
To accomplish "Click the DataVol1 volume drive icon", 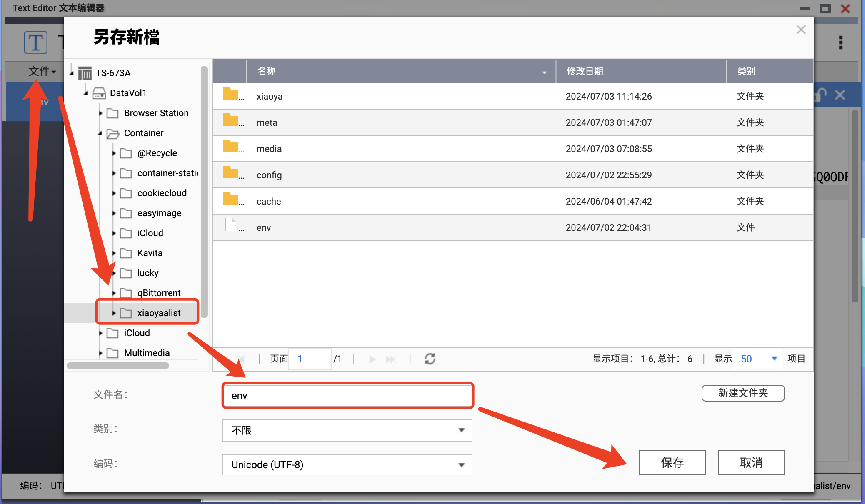I will pos(99,93).
